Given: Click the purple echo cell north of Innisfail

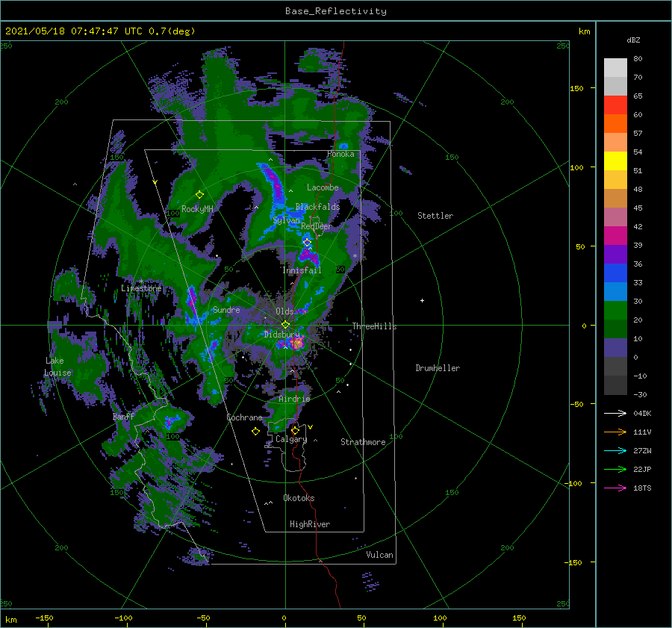Looking at the screenshot, I should coord(308,256).
